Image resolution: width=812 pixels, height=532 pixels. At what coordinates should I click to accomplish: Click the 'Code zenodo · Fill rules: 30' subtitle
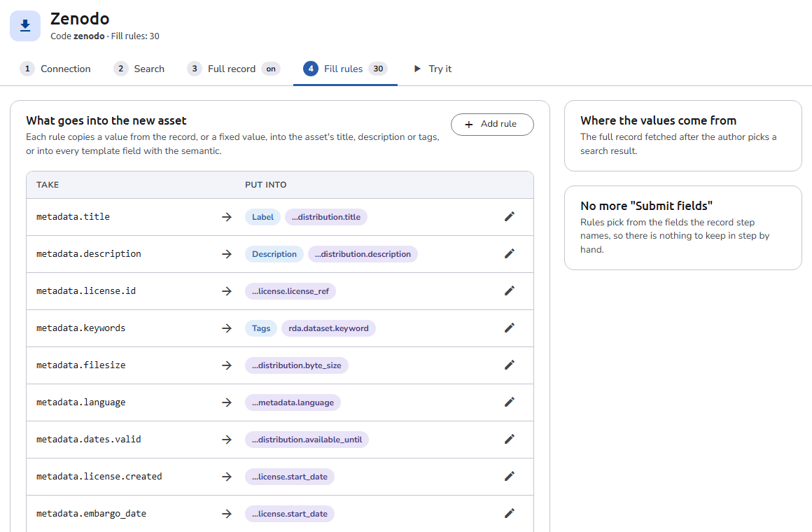[104, 36]
